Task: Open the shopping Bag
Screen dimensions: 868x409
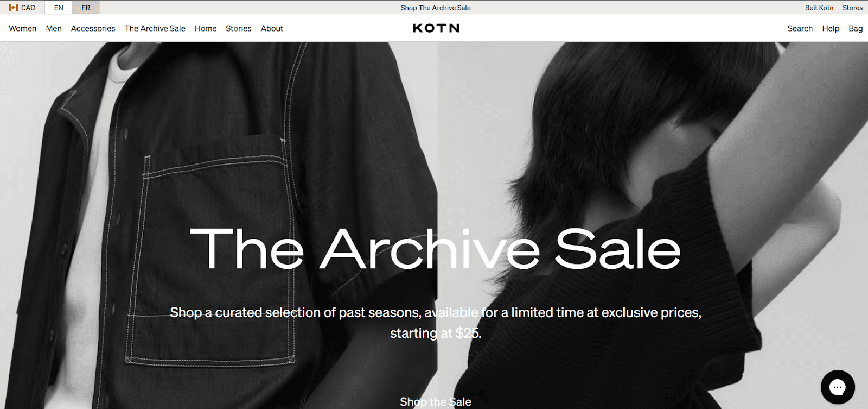Action: [x=856, y=28]
